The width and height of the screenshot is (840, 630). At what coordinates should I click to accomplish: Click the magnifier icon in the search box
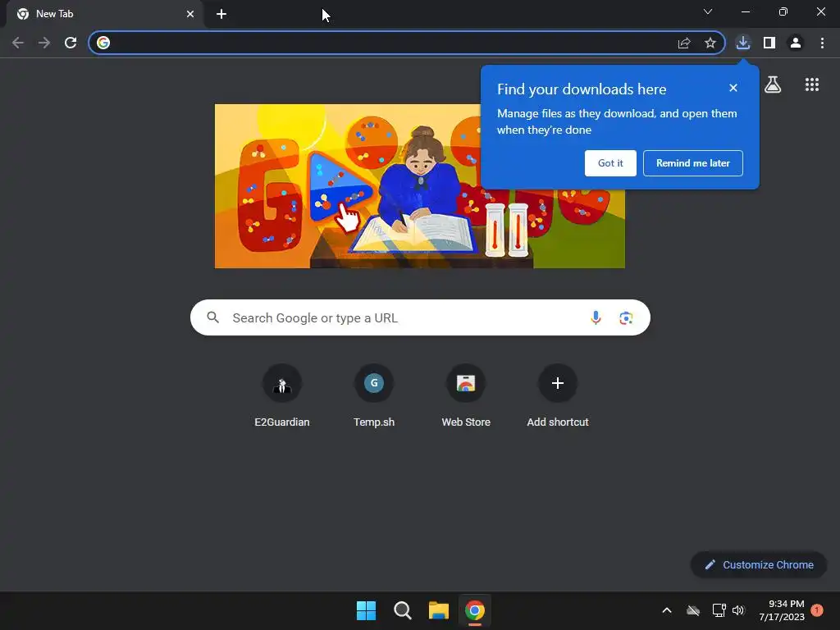coord(212,317)
